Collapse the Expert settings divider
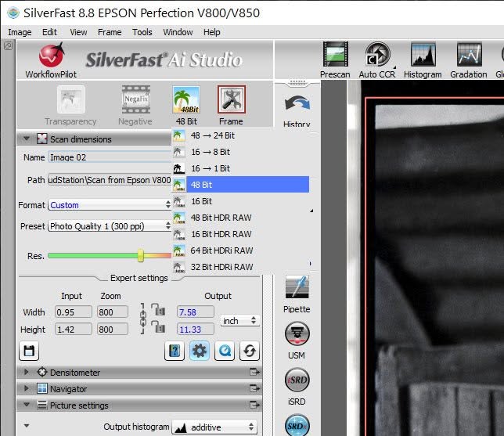 [x=139, y=278]
